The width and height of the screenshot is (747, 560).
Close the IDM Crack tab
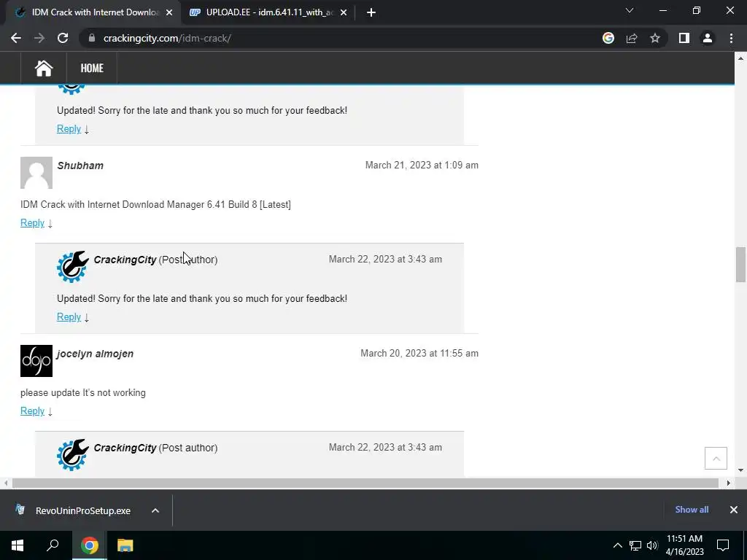pos(169,12)
